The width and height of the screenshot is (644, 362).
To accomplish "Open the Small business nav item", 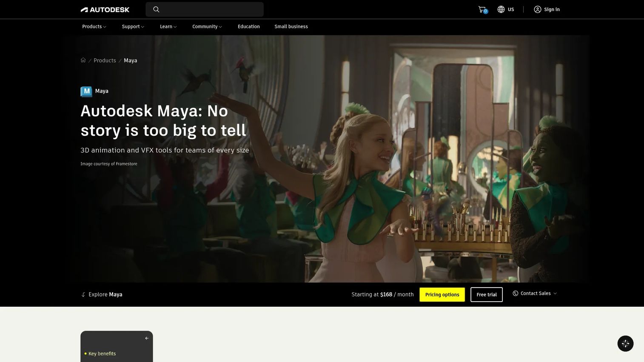I will coord(291,26).
